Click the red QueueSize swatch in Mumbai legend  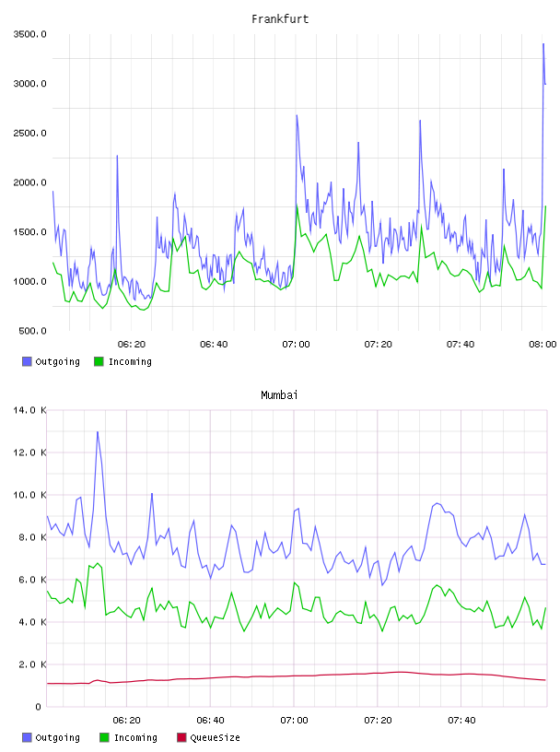pos(181,737)
